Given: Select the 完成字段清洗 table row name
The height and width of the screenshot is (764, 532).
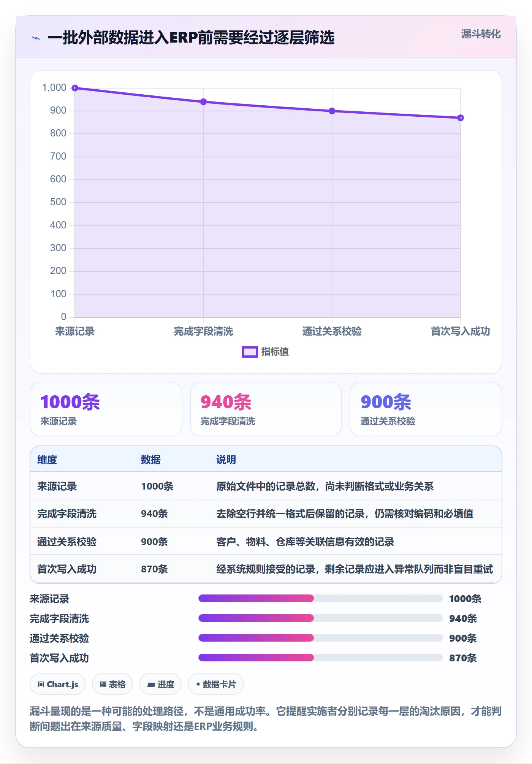Looking at the screenshot, I should (x=67, y=514).
